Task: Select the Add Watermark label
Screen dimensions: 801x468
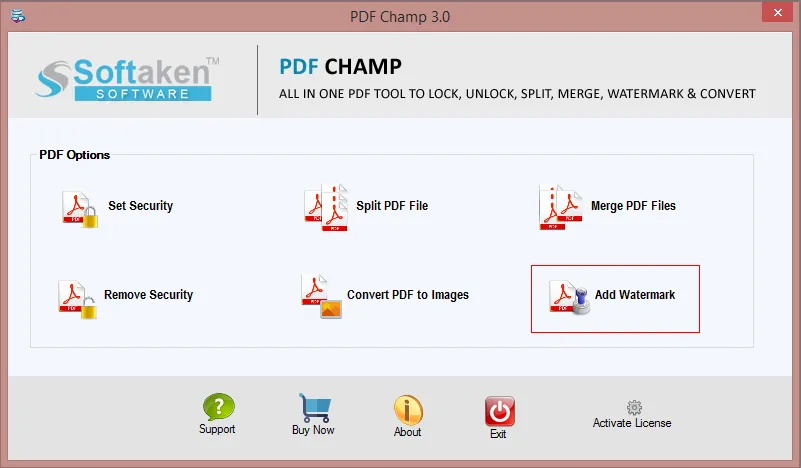Action: [x=635, y=295]
